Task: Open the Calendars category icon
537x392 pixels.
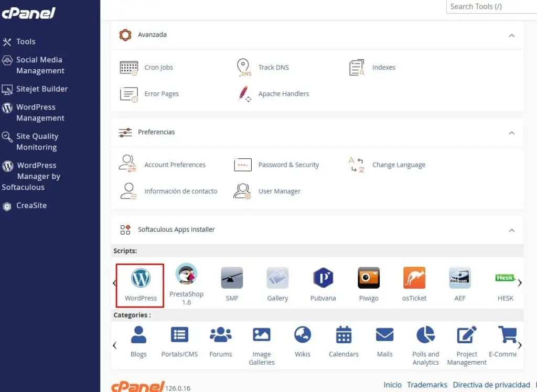Action: coord(343,335)
